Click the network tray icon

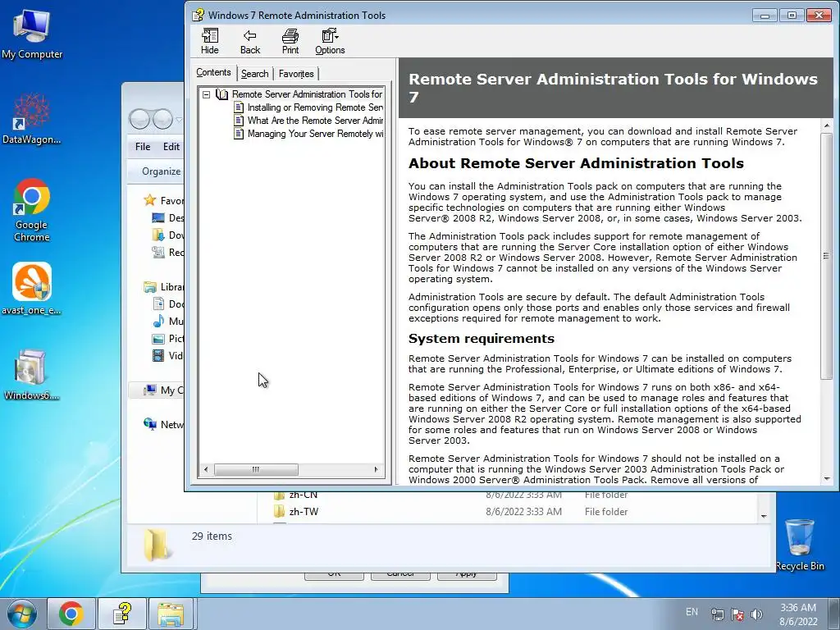tap(717, 614)
